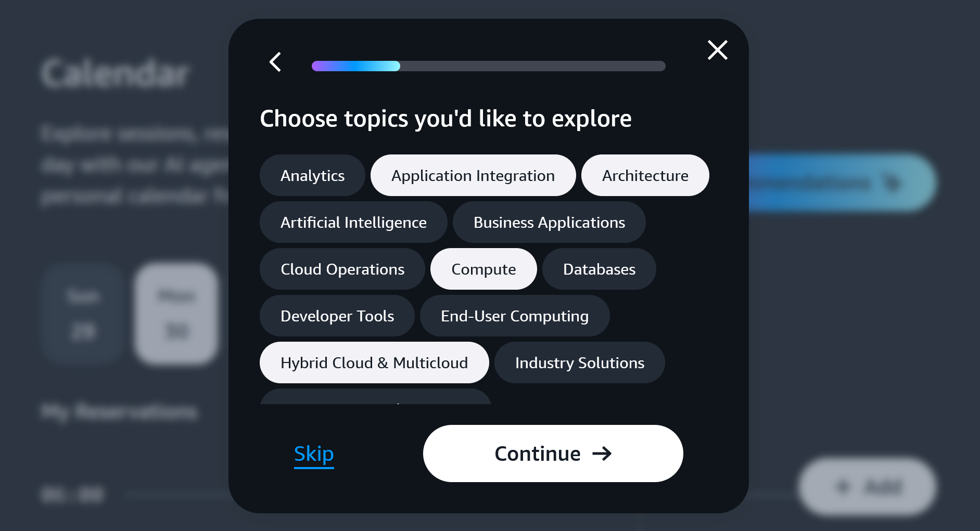Deselect the Compute topic chip
Screen dimensions: 980x531
point(483,269)
